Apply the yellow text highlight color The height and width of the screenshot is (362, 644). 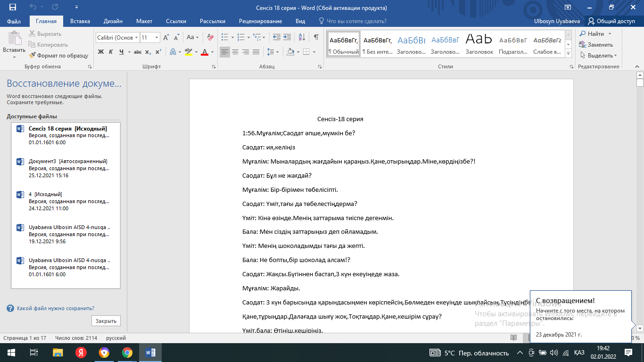pyautogui.click(x=188, y=52)
